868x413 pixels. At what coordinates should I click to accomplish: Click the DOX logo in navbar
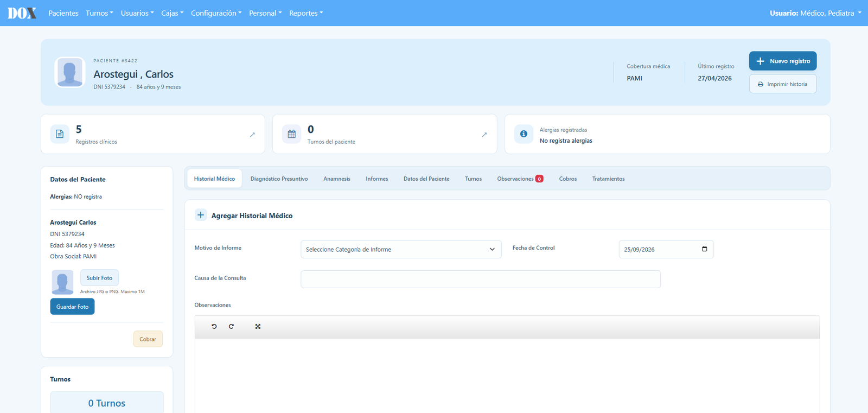pos(22,13)
